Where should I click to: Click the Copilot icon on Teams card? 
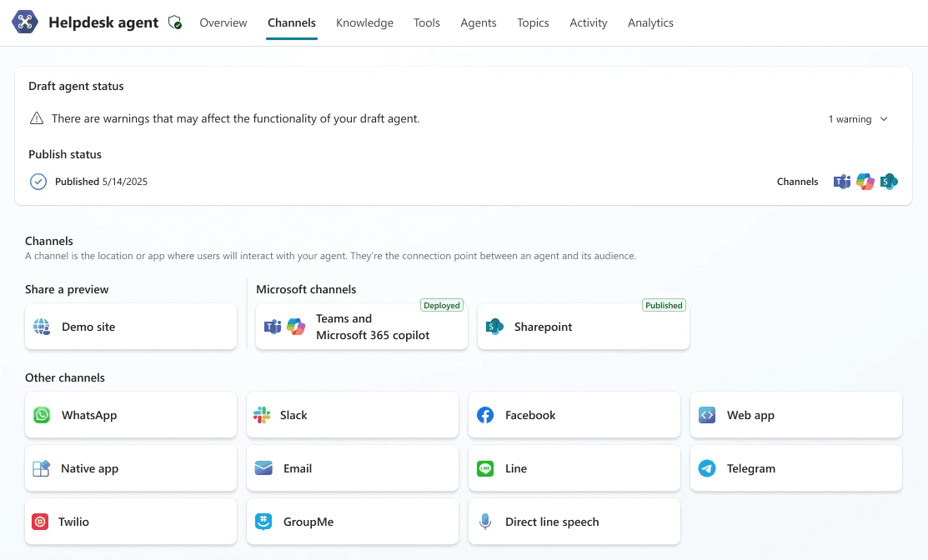click(296, 327)
